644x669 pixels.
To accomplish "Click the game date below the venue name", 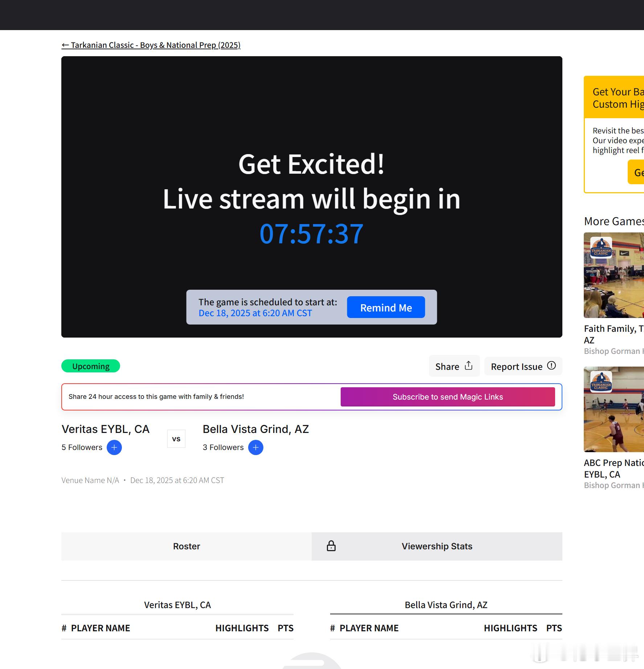I will [x=177, y=480].
